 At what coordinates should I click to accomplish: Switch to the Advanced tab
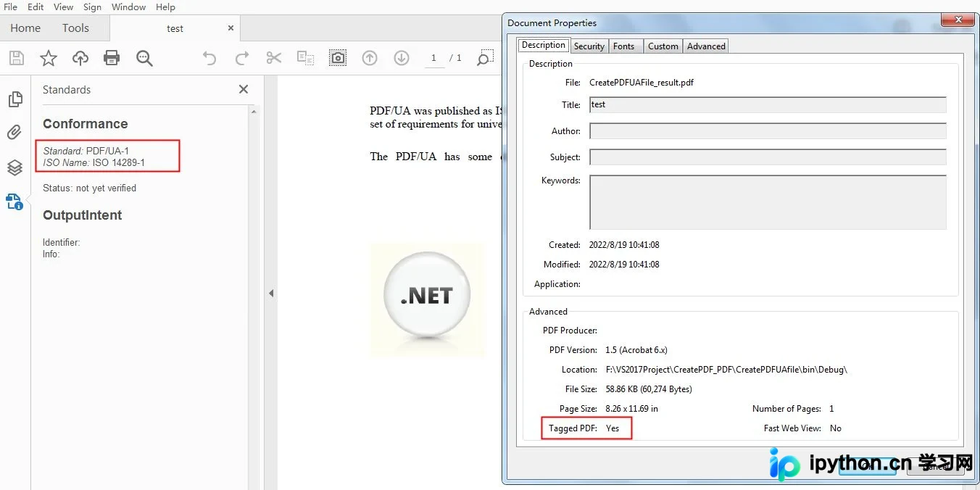(706, 46)
